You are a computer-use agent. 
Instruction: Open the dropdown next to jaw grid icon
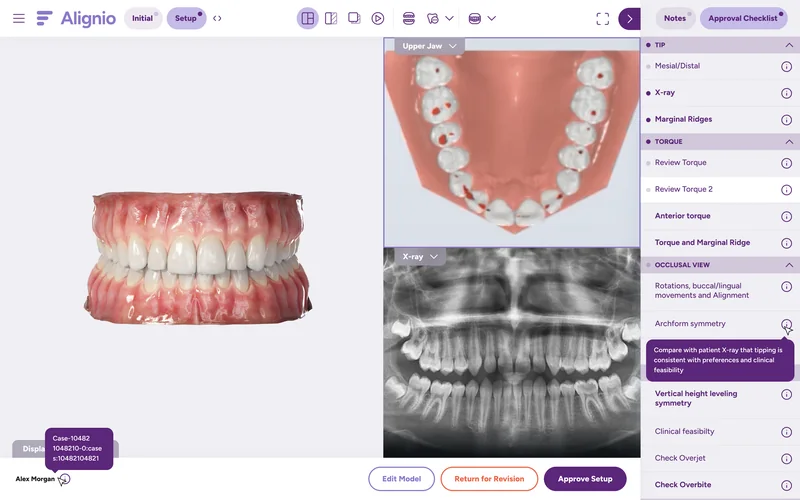[492, 18]
